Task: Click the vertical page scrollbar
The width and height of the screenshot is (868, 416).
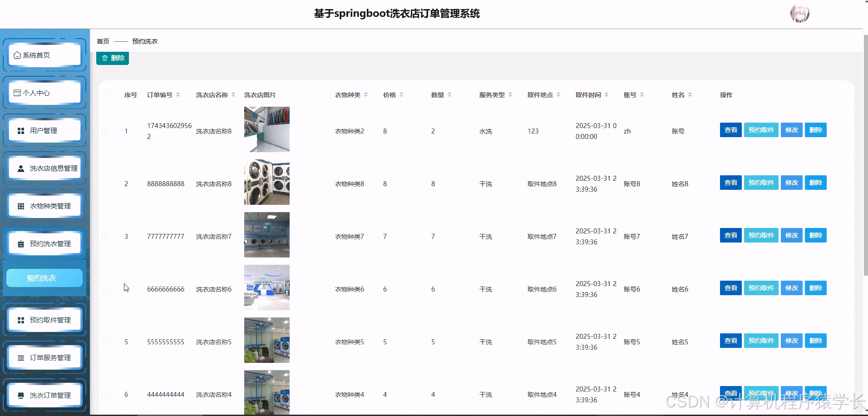Action: [x=865, y=154]
